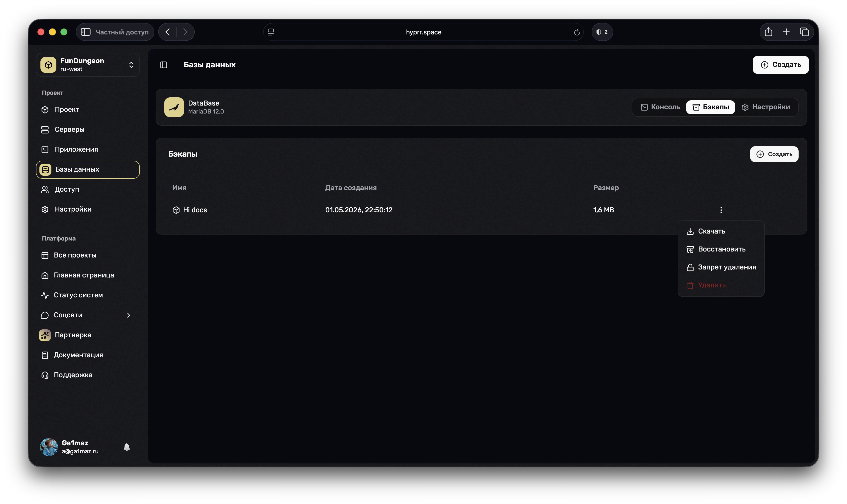Viewport: 847px width, 504px height.
Task: Go to Главная страница
Action: tap(88, 275)
